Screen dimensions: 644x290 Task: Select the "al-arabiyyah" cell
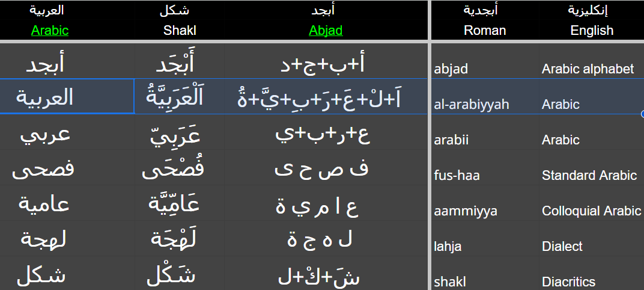click(x=471, y=105)
